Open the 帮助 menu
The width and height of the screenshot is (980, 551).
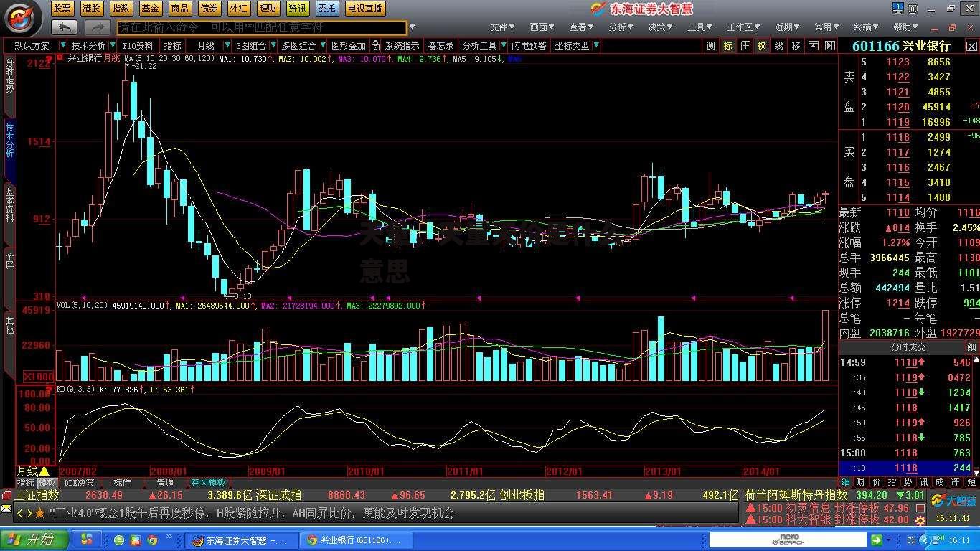[905, 27]
